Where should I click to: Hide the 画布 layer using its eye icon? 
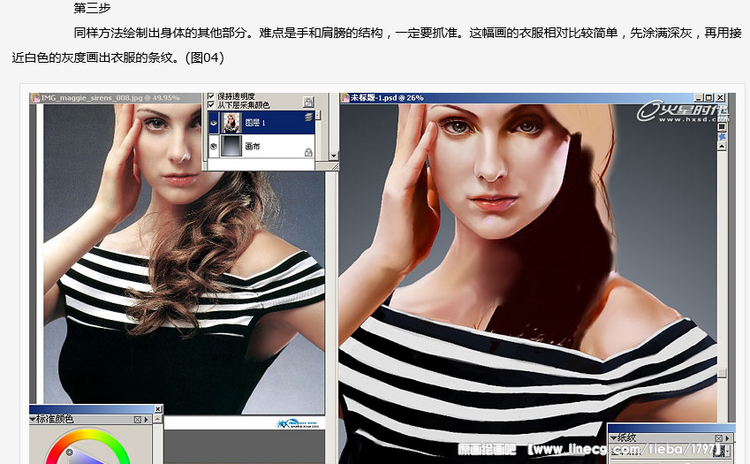[213, 146]
